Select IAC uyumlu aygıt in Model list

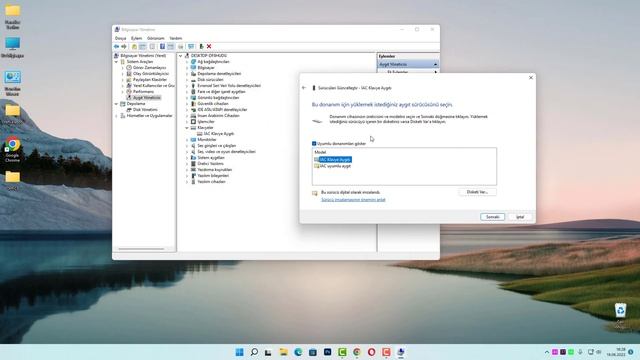pos(335,166)
